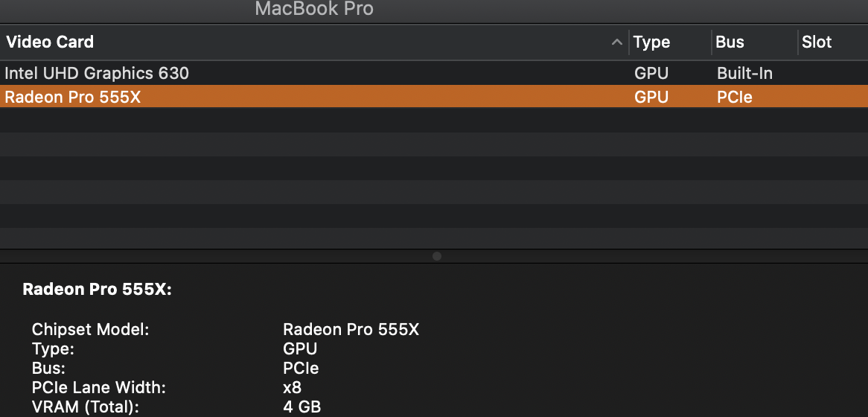
Task: Select the highlighted Radeon Pro 555X row
Action: (73, 97)
